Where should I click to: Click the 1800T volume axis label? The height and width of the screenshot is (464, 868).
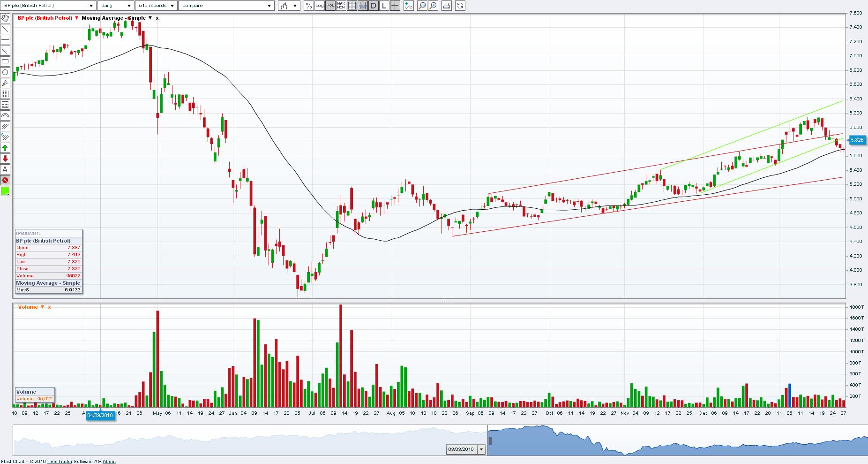point(857,307)
